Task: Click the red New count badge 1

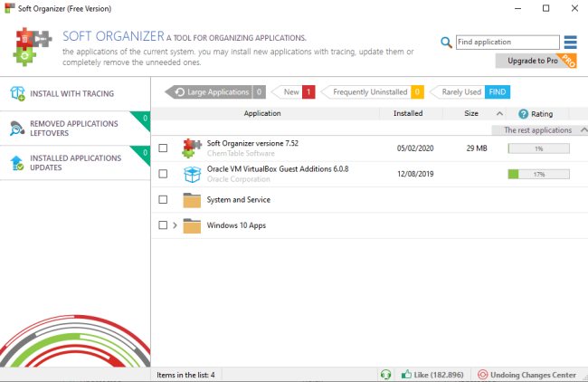Action: point(308,92)
